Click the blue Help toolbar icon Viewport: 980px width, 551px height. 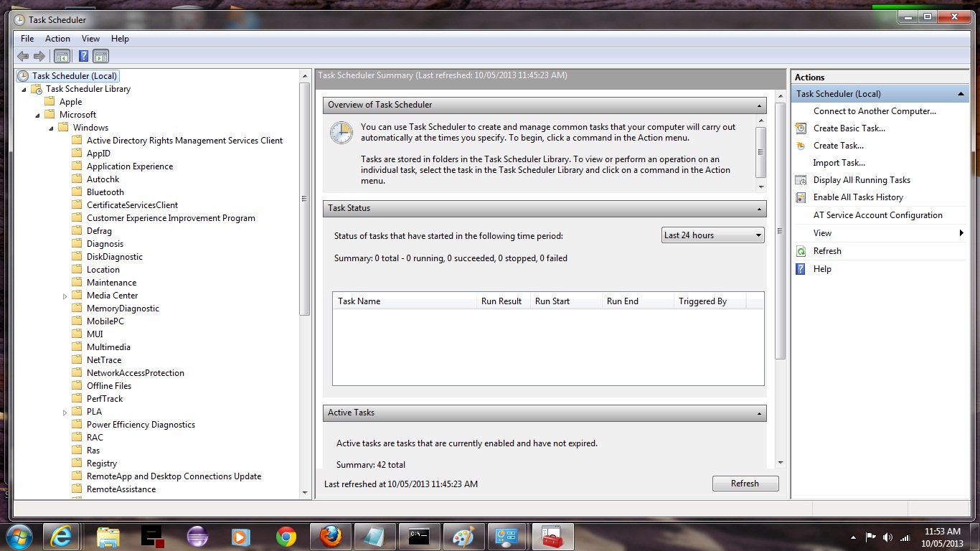click(84, 56)
